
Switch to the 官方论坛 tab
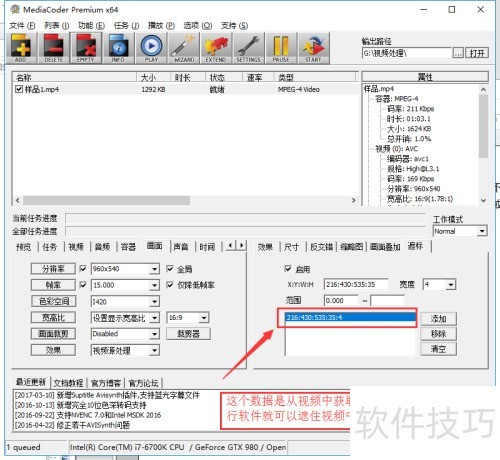point(143,383)
